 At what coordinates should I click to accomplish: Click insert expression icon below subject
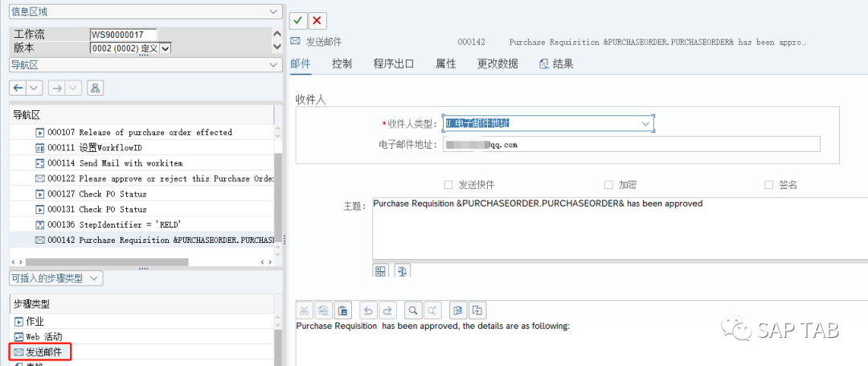(x=380, y=271)
